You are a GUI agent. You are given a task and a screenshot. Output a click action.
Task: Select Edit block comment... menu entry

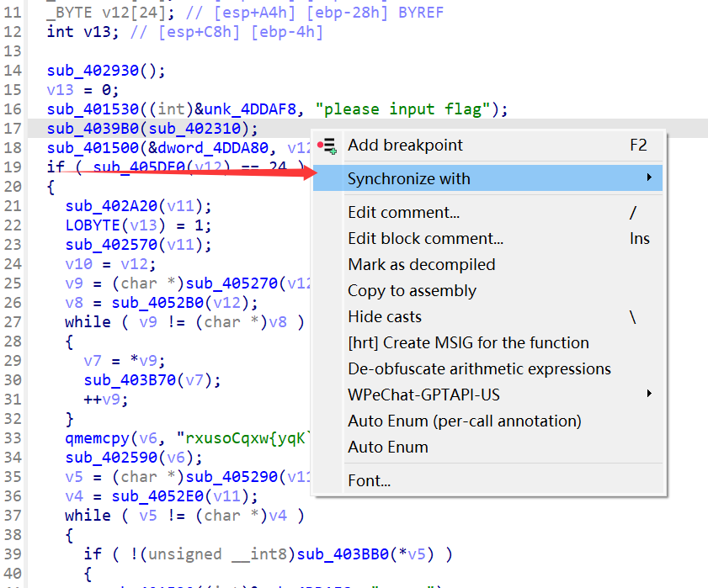coord(425,238)
